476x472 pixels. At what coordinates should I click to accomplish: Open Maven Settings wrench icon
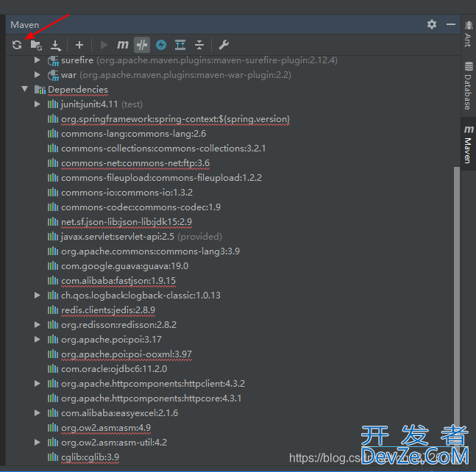224,45
